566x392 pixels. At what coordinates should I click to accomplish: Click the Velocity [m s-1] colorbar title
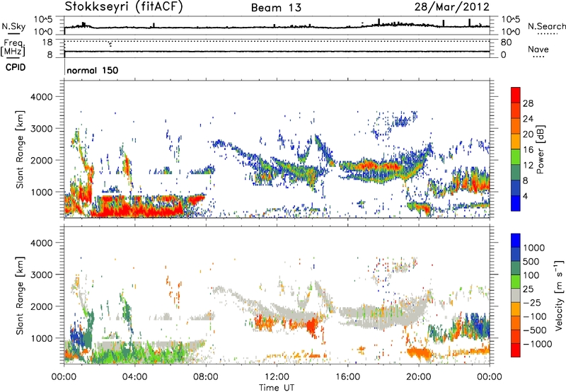tap(559, 295)
